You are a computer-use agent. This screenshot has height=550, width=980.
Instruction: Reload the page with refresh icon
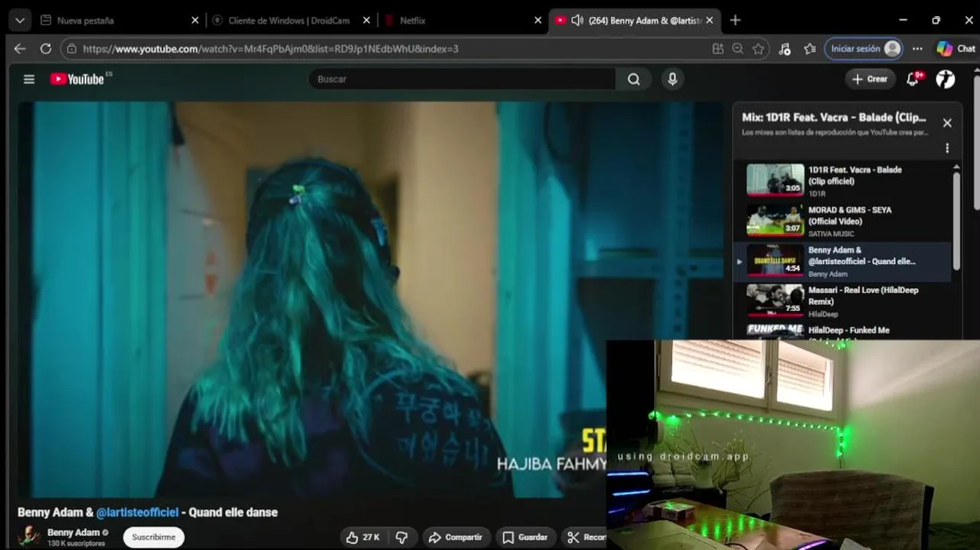click(x=46, y=48)
